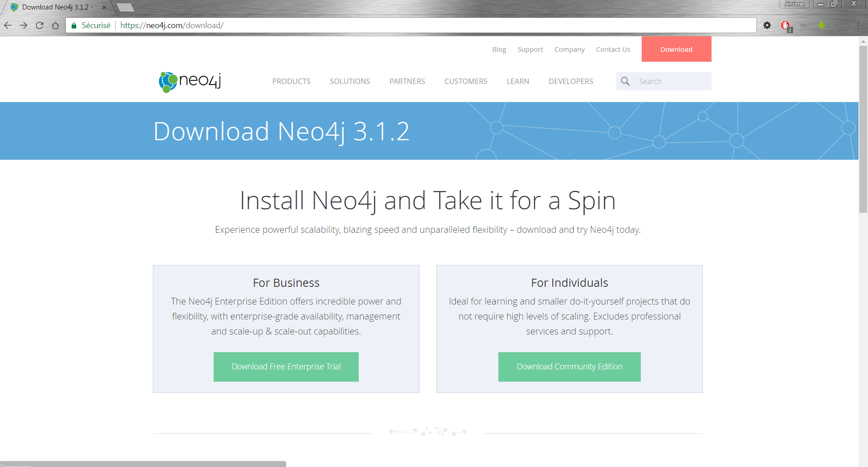This screenshot has height=467, width=868.
Task: Minimize the browser window
Action: click(x=820, y=4)
